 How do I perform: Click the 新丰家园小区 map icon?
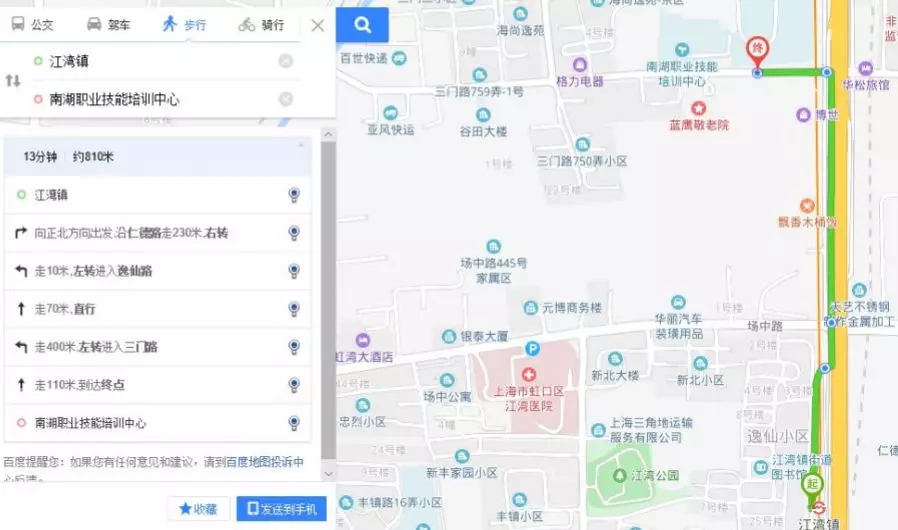tap(462, 456)
